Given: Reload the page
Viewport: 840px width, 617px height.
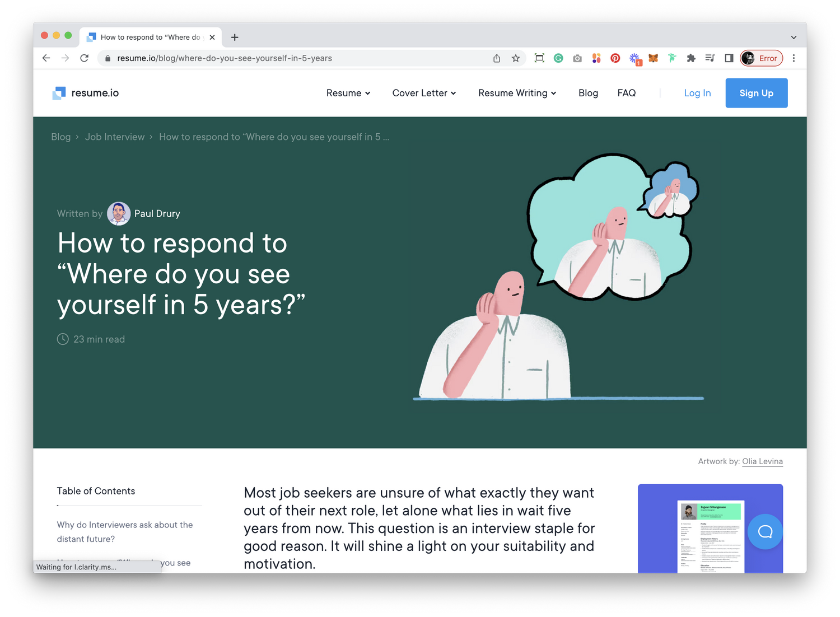Looking at the screenshot, I should coord(85,58).
